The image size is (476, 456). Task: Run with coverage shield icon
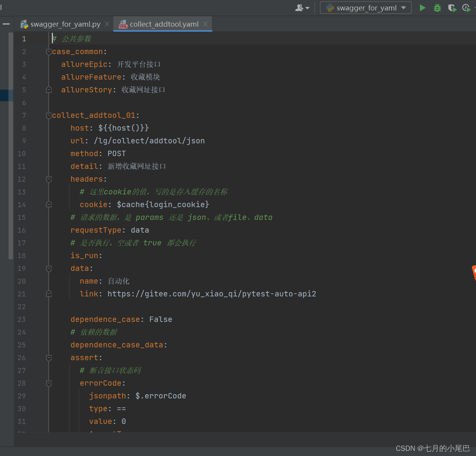(x=452, y=8)
